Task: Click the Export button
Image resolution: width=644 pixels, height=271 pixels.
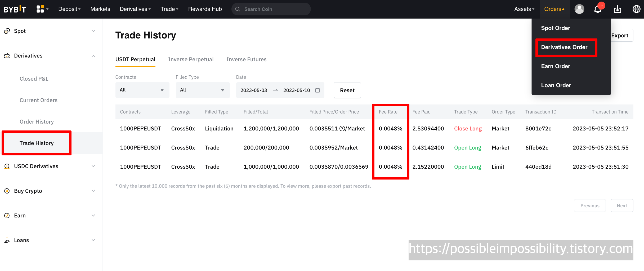Action: 620,36
